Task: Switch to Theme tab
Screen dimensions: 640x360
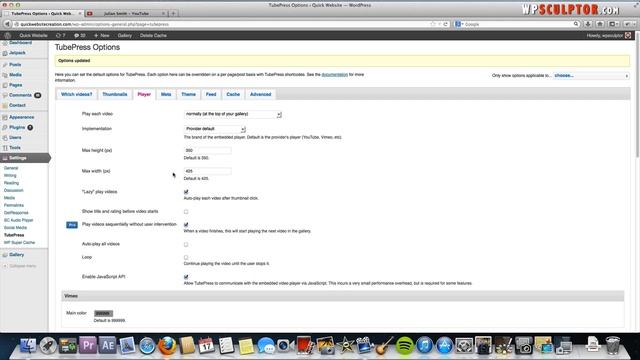Action: point(188,94)
